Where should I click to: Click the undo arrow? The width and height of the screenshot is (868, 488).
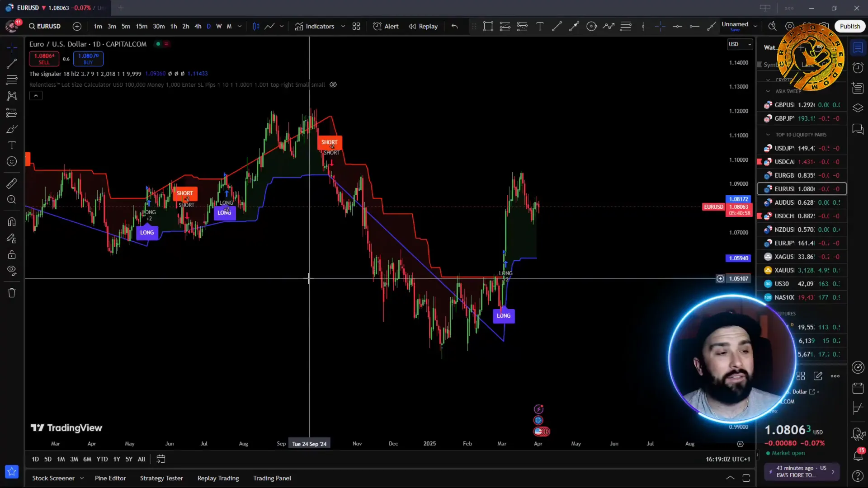pyautogui.click(x=455, y=26)
